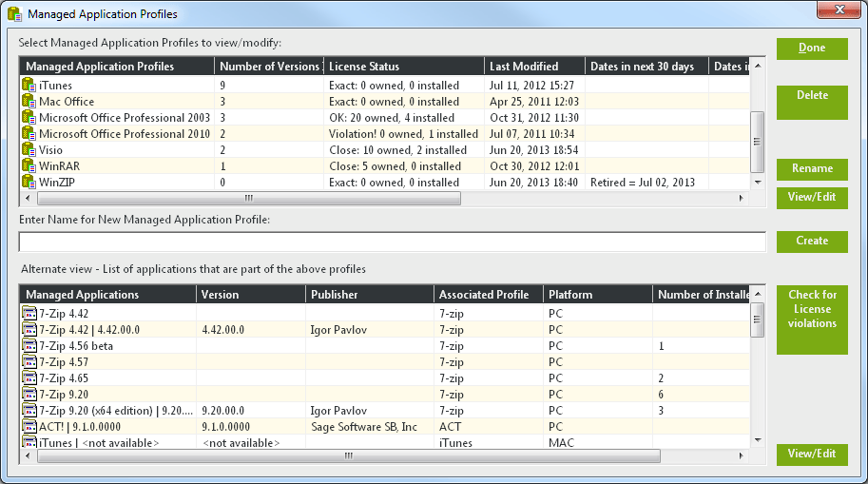Click applications list horizontal scrollbar thumb

349,455
